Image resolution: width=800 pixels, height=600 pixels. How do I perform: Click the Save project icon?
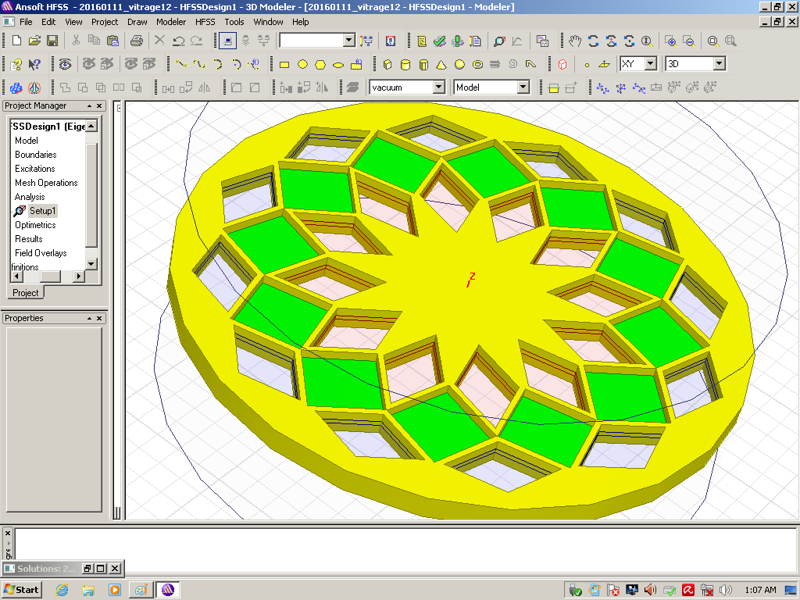pyautogui.click(x=52, y=41)
